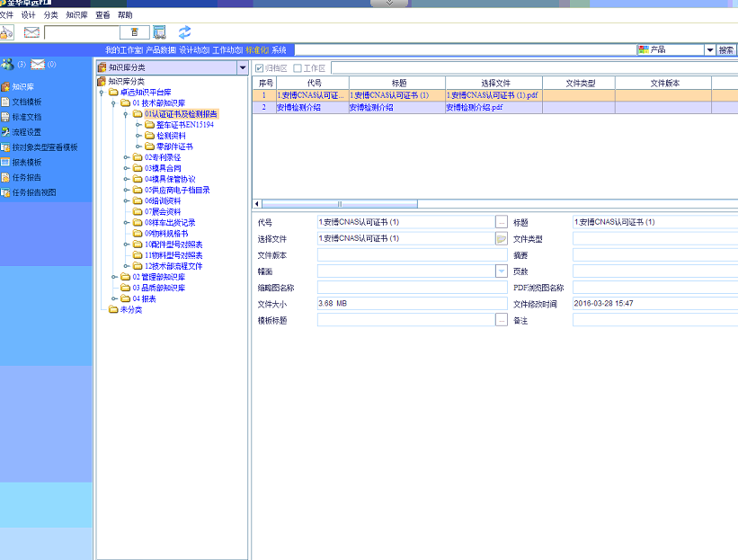Image resolution: width=738 pixels, height=560 pixels.
Task: Expand the 02专利录径 tree folder
Action: click(x=125, y=157)
